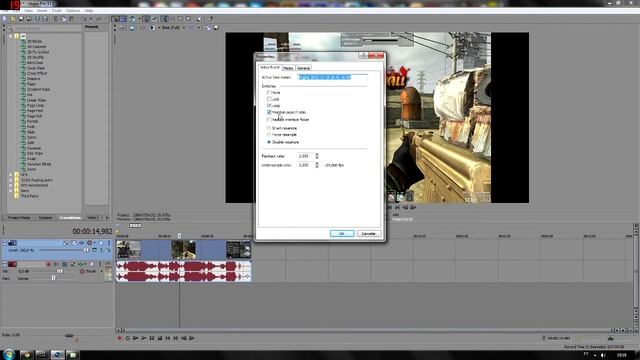Expand the Sony transitions folder
The height and width of the screenshot is (360, 640).
point(11,190)
